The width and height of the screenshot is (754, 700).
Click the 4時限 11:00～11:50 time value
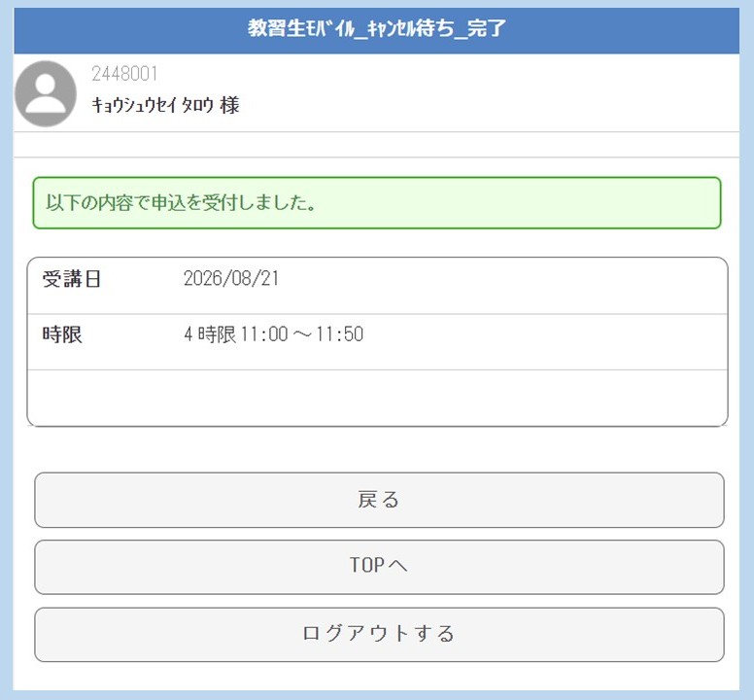coord(273,334)
